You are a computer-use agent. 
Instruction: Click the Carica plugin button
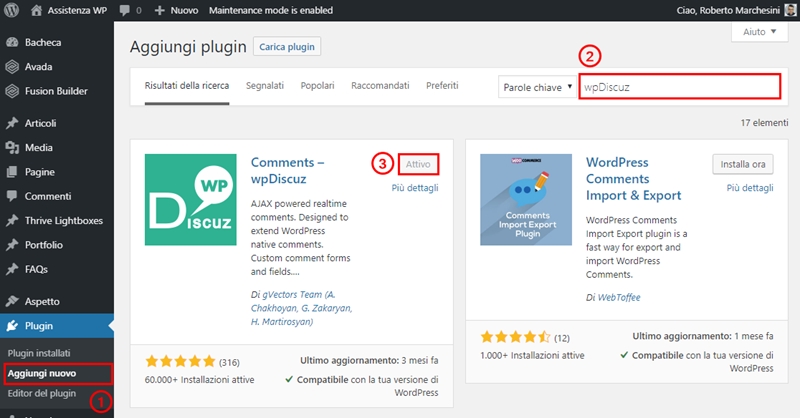[x=287, y=46]
